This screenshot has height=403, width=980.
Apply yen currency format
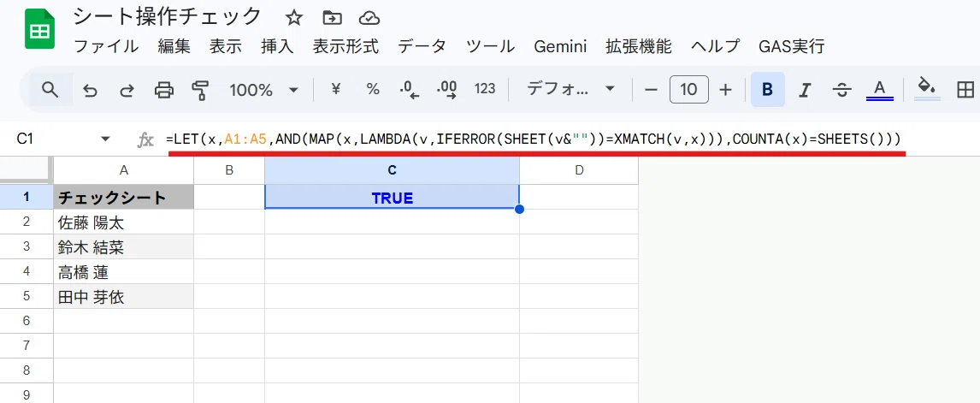335,90
